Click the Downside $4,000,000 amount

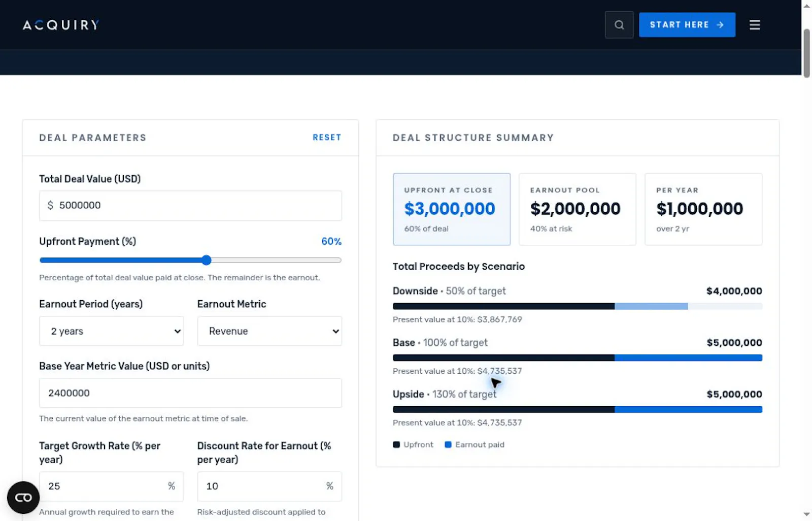734,291
